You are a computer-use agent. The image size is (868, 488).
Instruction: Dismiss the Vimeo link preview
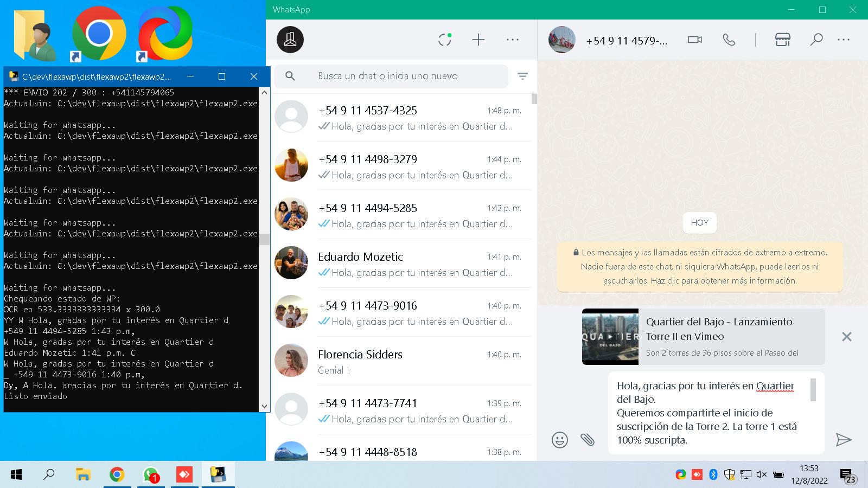tap(846, 337)
